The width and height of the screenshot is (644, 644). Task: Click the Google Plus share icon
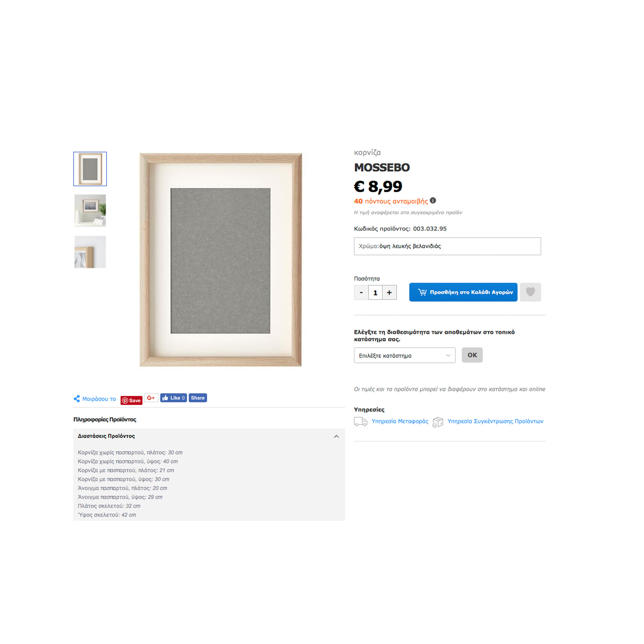click(x=151, y=398)
